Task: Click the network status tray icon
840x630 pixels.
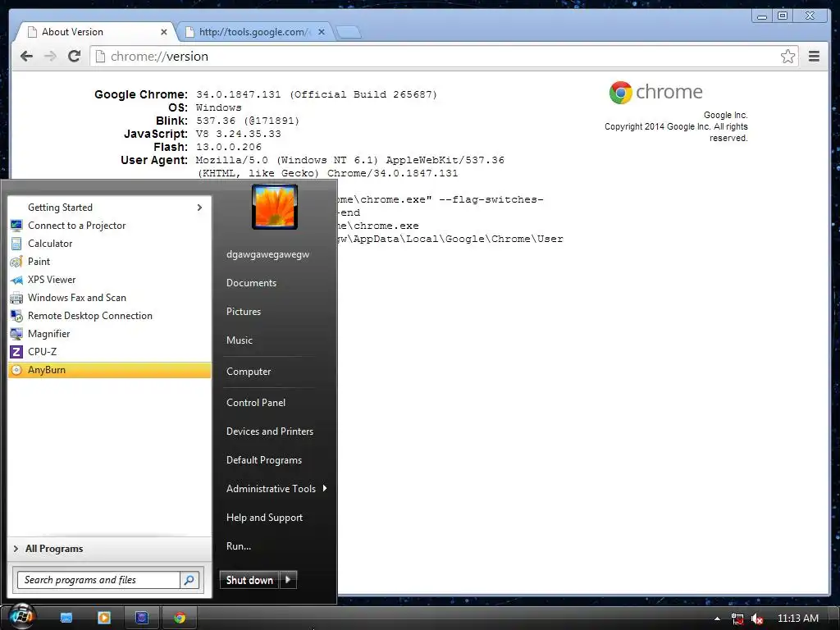Action: click(x=737, y=619)
